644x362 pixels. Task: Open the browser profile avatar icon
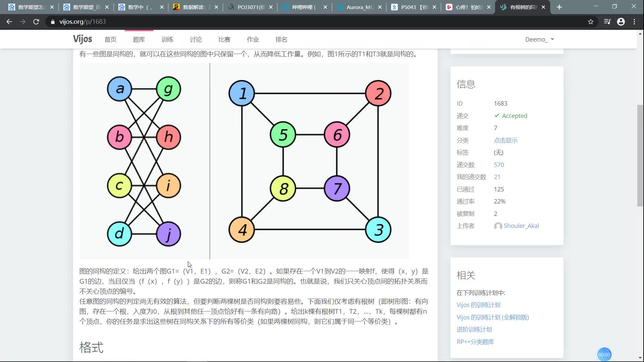point(621,21)
